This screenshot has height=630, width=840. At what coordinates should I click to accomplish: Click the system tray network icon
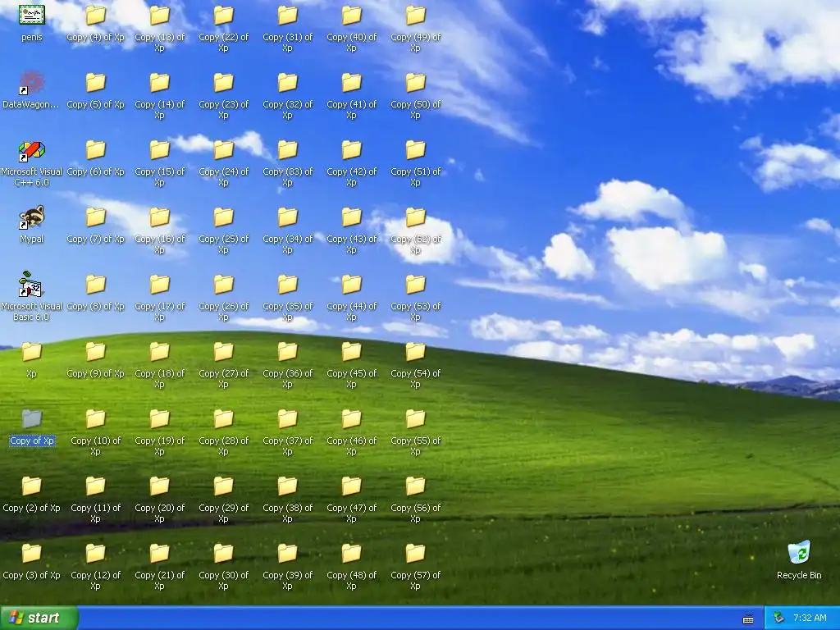[x=779, y=618]
